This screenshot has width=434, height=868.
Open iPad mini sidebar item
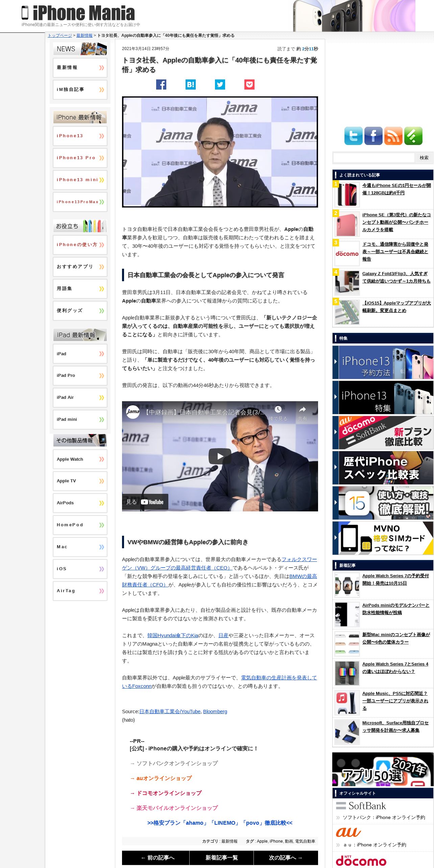click(80, 419)
